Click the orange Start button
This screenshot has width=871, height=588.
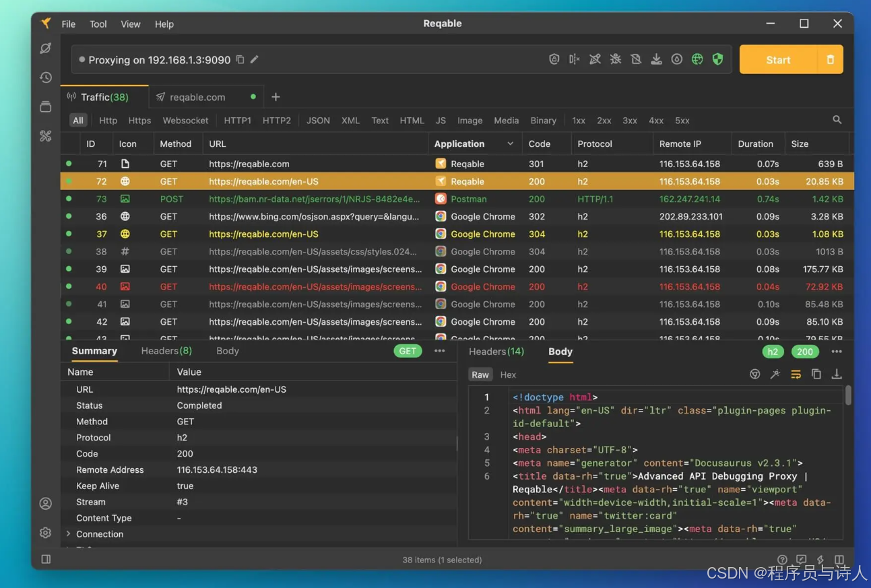778,60
